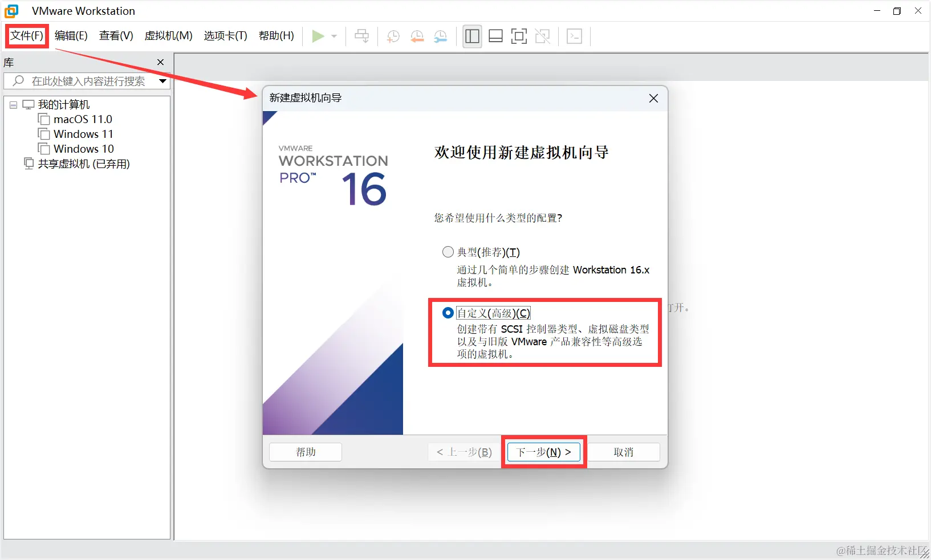931x560 pixels.
Task: Click the send Ctrl+Alt+Del toolbar icon
Action: (361, 36)
